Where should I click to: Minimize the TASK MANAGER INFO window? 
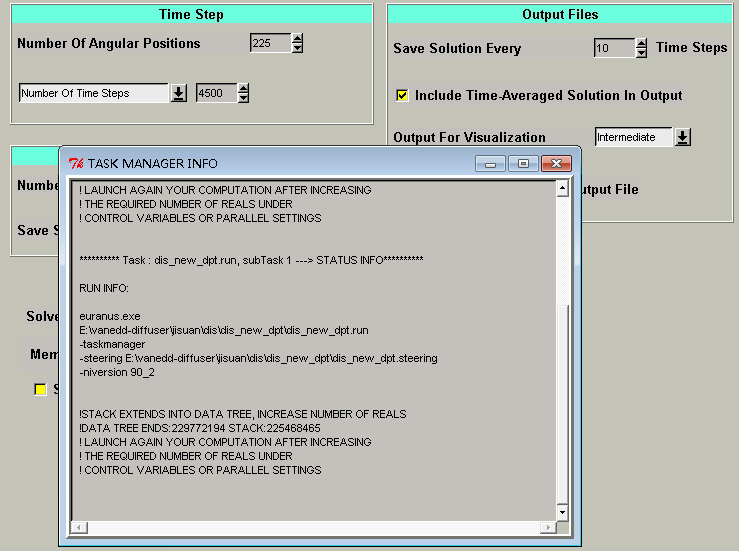click(x=489, y=163)
